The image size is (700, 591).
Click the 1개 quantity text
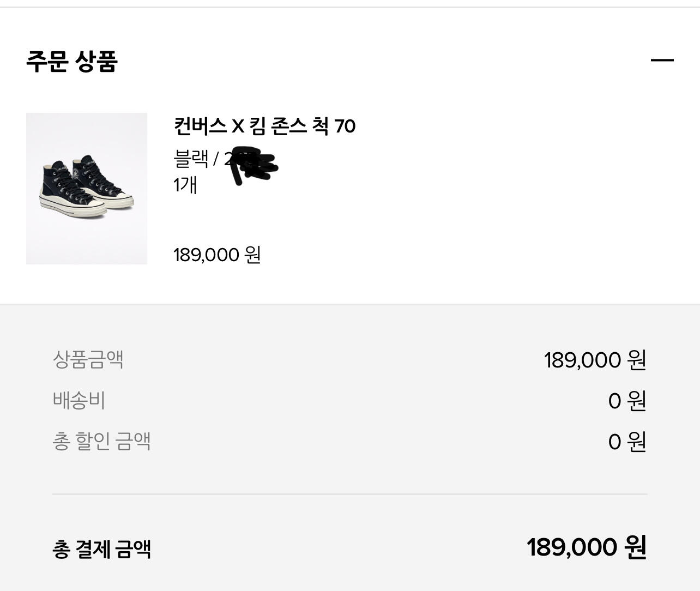185,185
